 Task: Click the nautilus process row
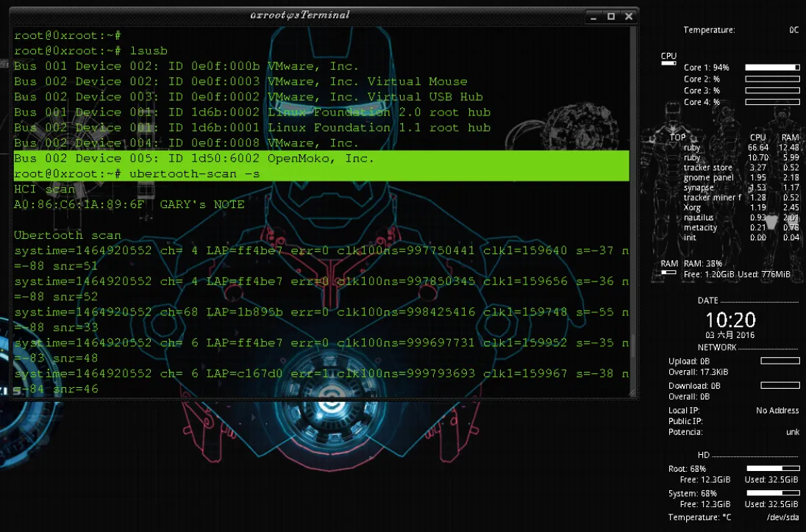pos(741,218)
